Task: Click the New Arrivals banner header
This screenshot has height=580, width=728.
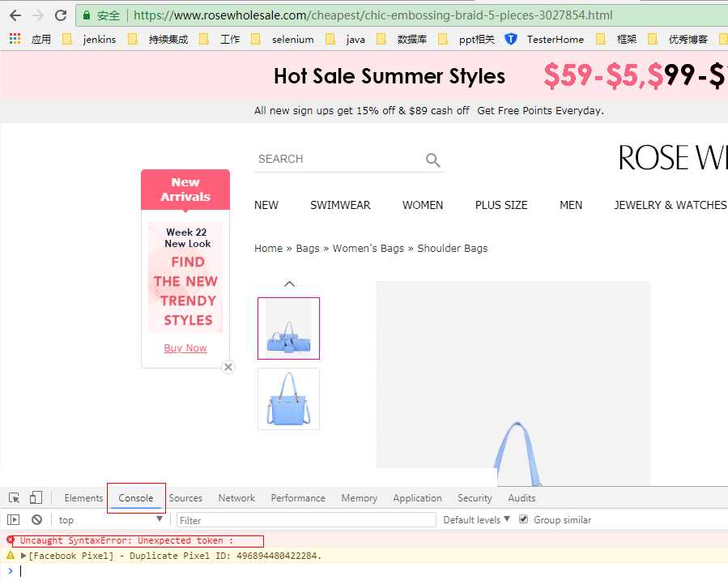Action: point(185,190)
